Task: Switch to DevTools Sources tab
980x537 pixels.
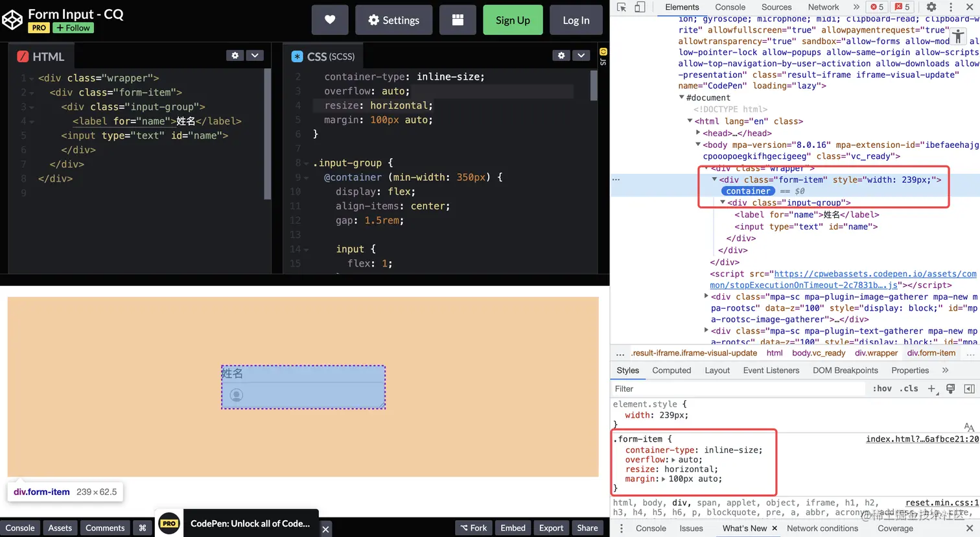Action: click(776, 7)
